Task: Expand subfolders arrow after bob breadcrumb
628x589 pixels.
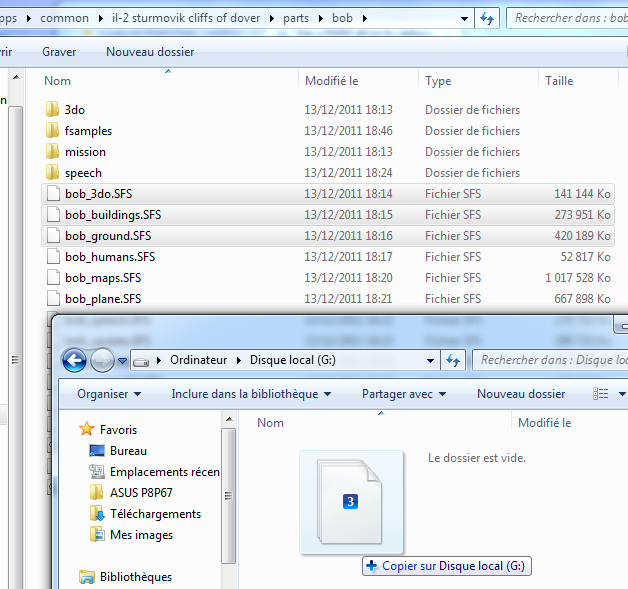Action: click(364, 18)
